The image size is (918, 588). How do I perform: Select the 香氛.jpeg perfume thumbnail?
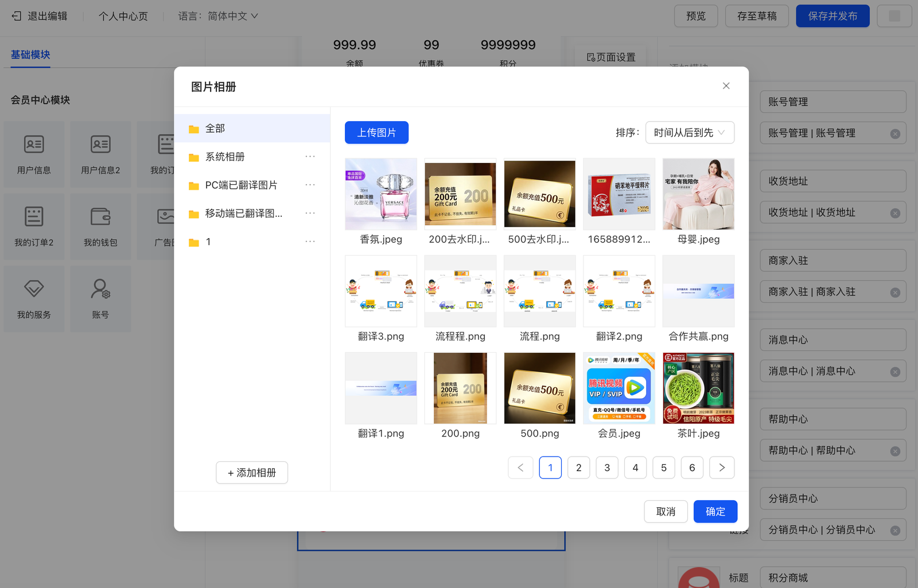[381, 194]
